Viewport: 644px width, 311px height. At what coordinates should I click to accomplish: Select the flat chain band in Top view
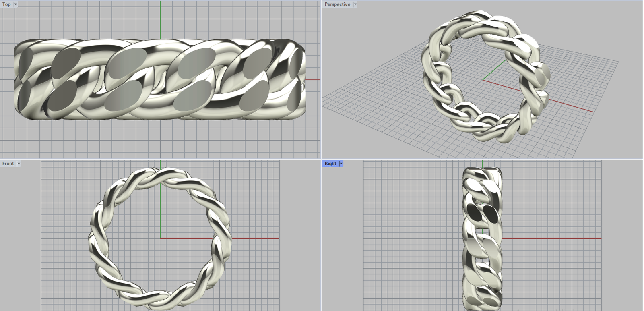pyautogui.click(x=161, y=81)
